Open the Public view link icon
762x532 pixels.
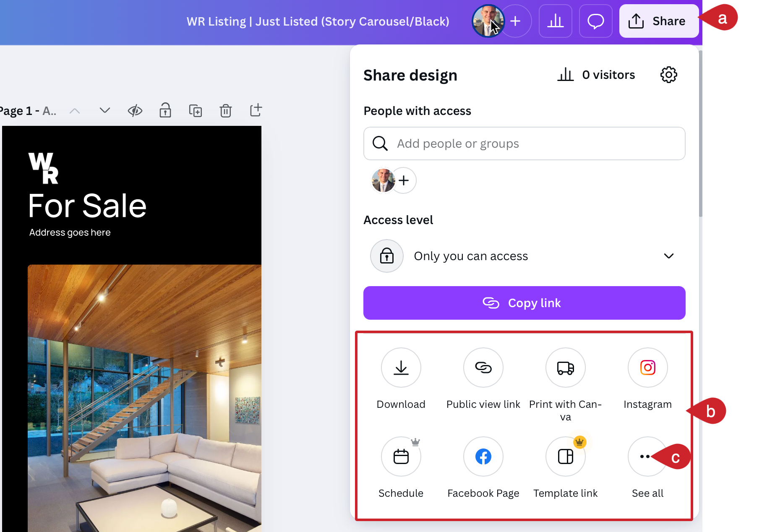(x=483, y=368)
